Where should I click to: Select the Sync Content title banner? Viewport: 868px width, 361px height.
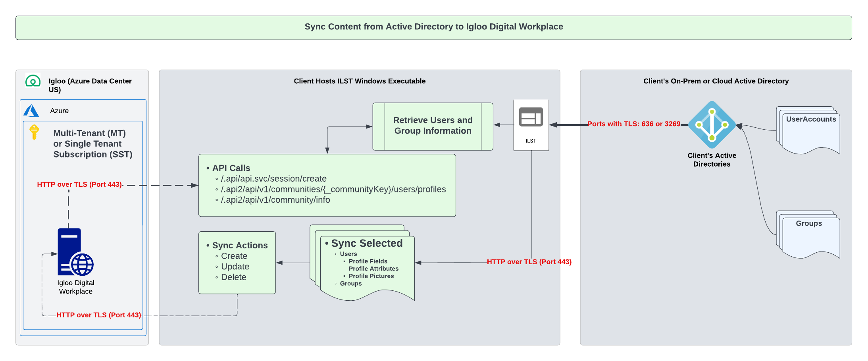434,27
